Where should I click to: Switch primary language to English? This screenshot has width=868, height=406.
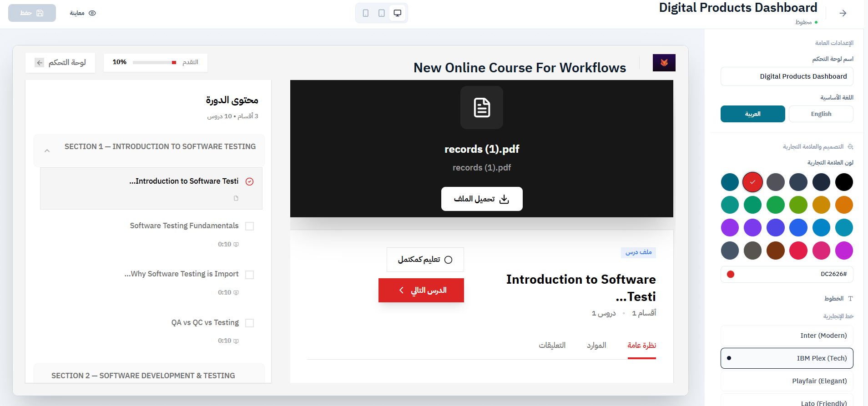[821, 114]
